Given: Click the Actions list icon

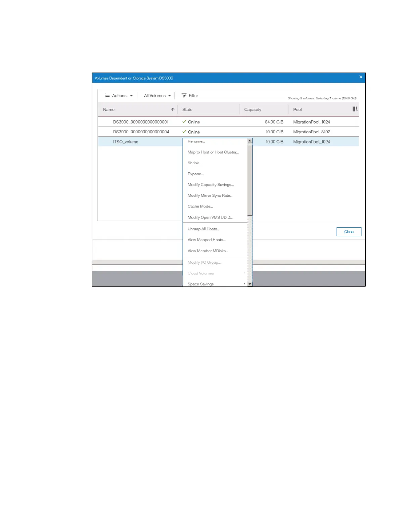Looking at the screenshot, I should pos(107,95).
